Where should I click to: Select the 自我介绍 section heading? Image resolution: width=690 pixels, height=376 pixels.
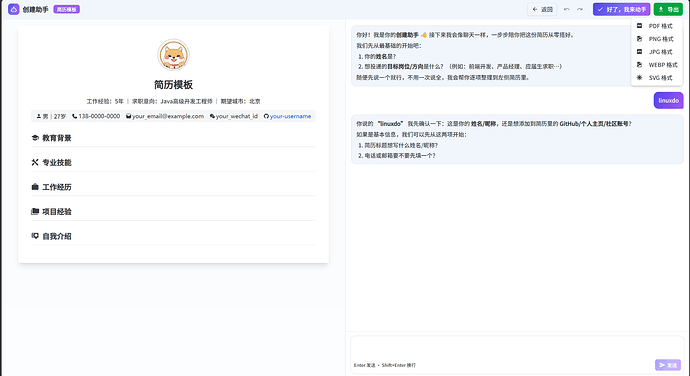pyautogui.click(x=56, y=236)
